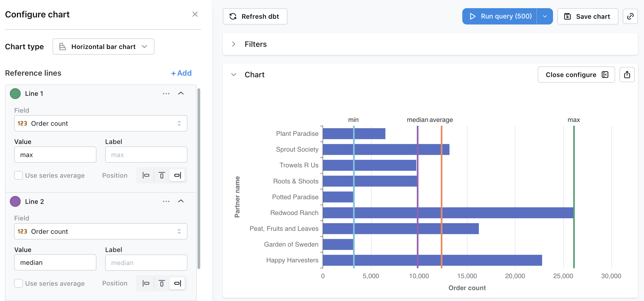Set Line 2 label position to end

(177, 283)
